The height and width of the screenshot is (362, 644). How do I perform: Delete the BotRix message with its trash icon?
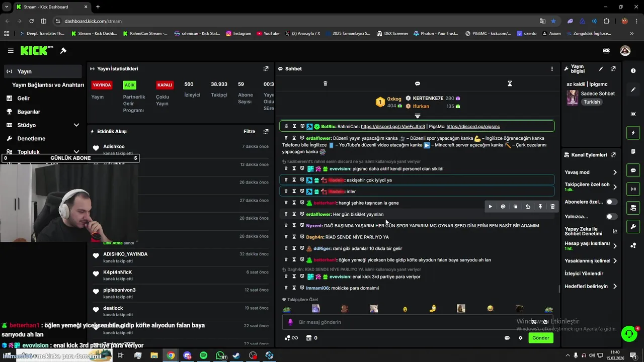point(286,126)
